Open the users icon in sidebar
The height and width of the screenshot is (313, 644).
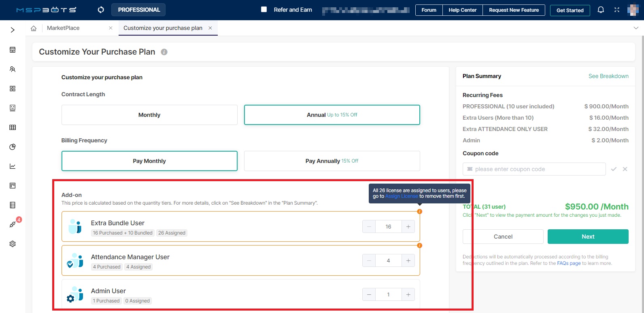[x=13, y=69]
